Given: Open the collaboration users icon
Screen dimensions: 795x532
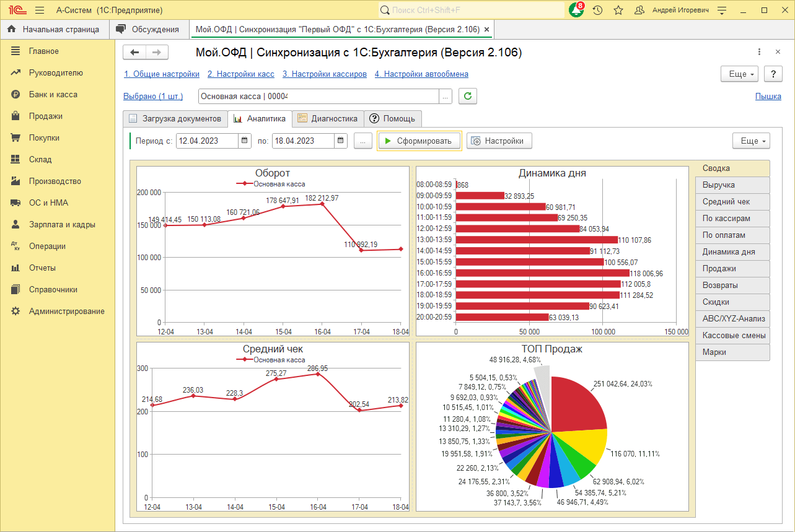Looking at the screenshot, I should [639, 11].
